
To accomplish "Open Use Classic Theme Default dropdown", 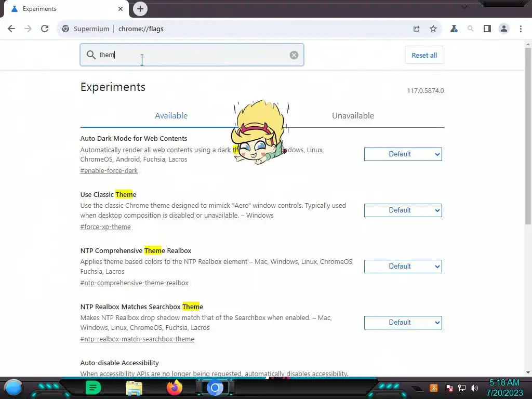I will (x=403, y=210).
